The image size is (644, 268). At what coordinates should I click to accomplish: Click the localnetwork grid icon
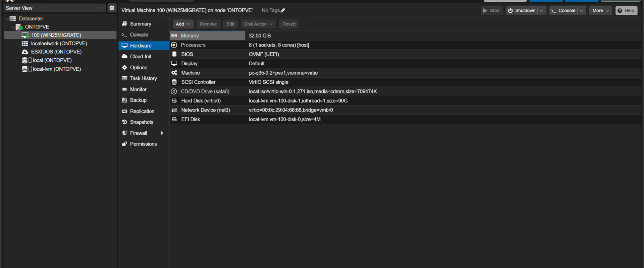point(25,44)
